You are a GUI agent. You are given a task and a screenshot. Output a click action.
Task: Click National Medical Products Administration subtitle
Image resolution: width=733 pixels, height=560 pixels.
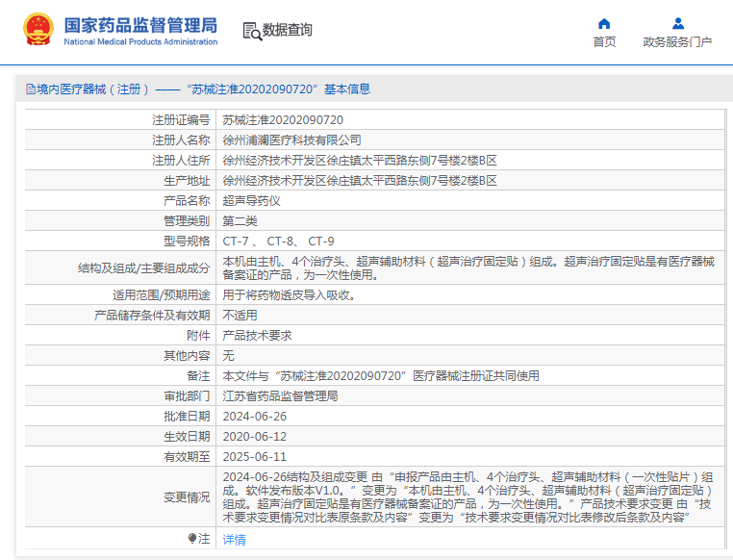[140, 41]
